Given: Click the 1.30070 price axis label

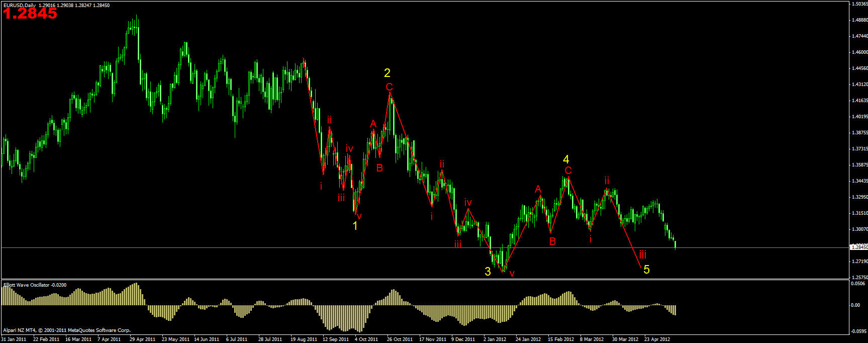Looking at the screenshot, I should (859, 229).
